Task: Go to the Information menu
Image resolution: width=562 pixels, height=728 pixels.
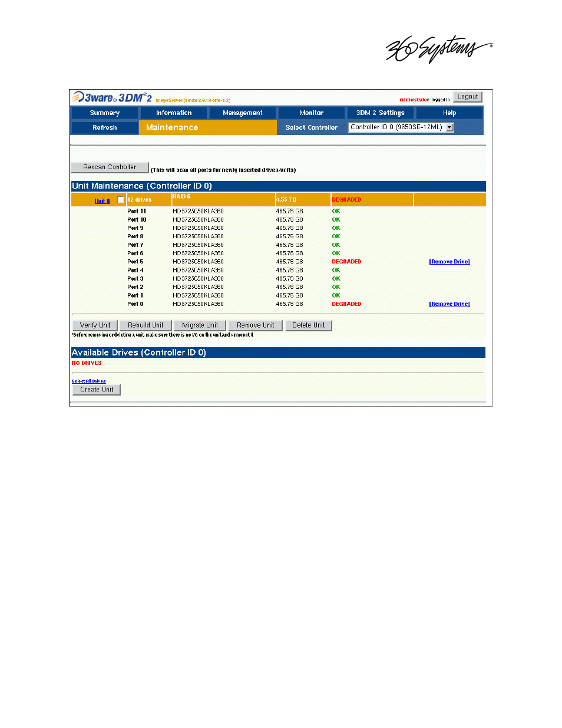Action: [174, 113]
